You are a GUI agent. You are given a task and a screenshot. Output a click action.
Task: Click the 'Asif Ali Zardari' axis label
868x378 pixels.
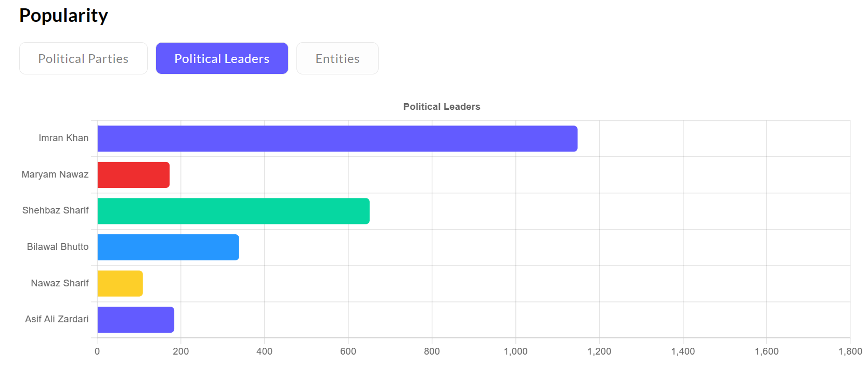(57, 319)
